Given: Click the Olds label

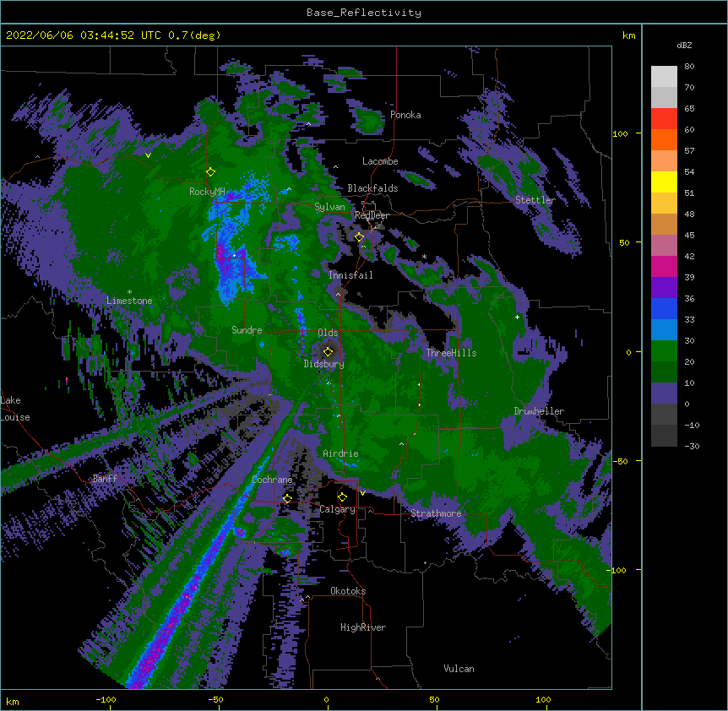Looking at the screenshot, I should point(328,333).
